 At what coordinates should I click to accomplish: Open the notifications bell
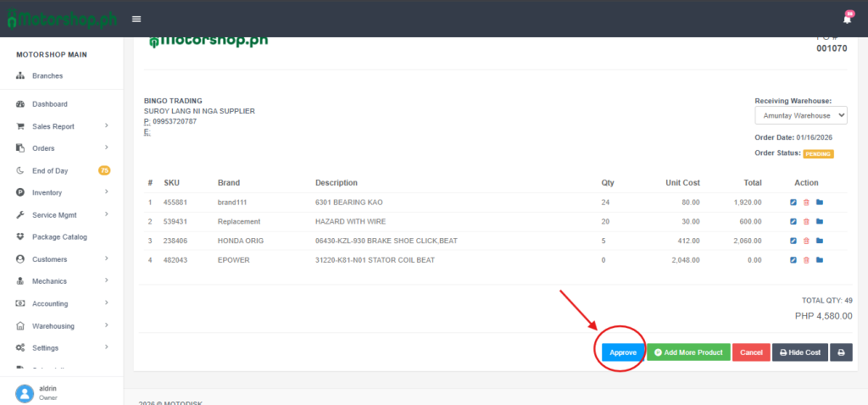tap(846, 19)
